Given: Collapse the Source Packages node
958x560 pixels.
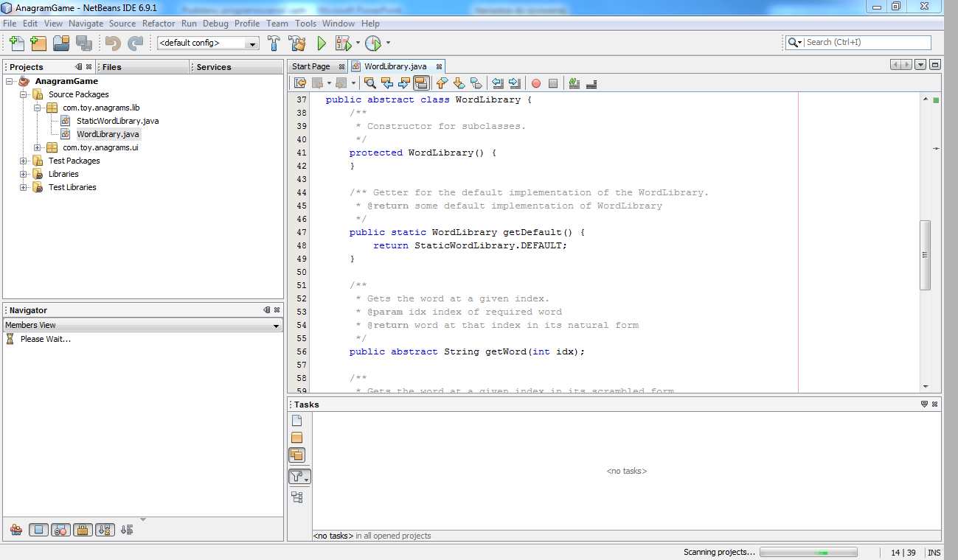Looking at the screenshot, I should pos(24,94).
